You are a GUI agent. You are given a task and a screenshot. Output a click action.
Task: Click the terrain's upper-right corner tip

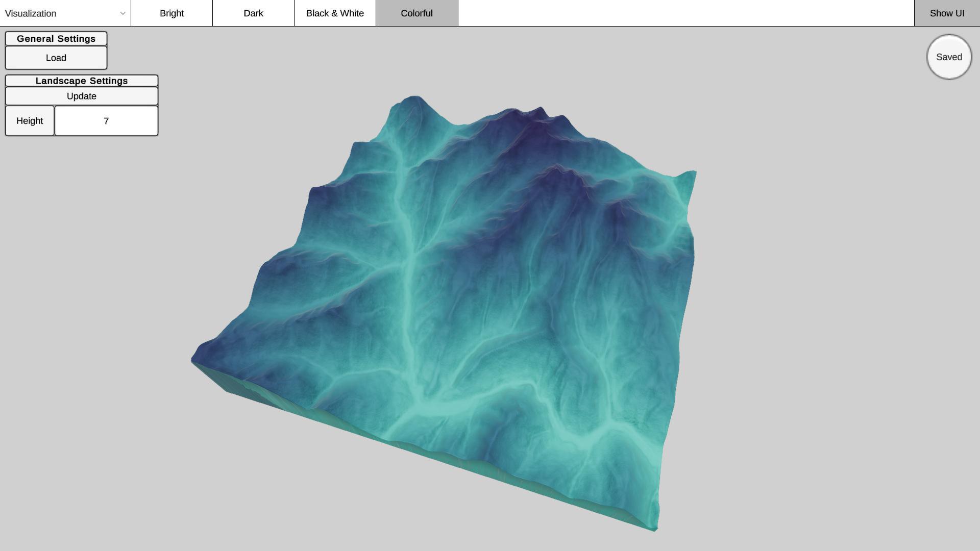(693, 174)
